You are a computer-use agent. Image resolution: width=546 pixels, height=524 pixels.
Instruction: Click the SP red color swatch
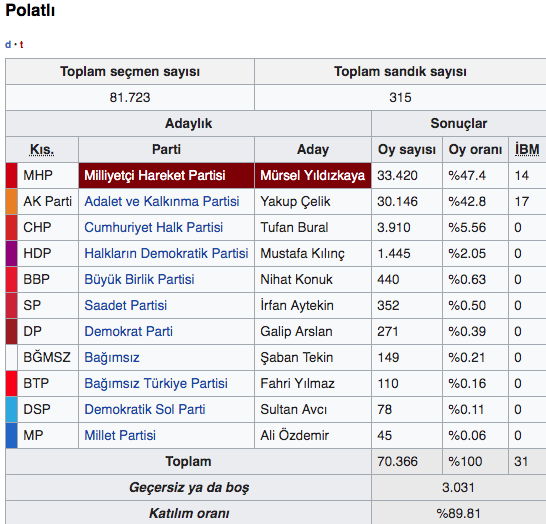coord(11,305)
